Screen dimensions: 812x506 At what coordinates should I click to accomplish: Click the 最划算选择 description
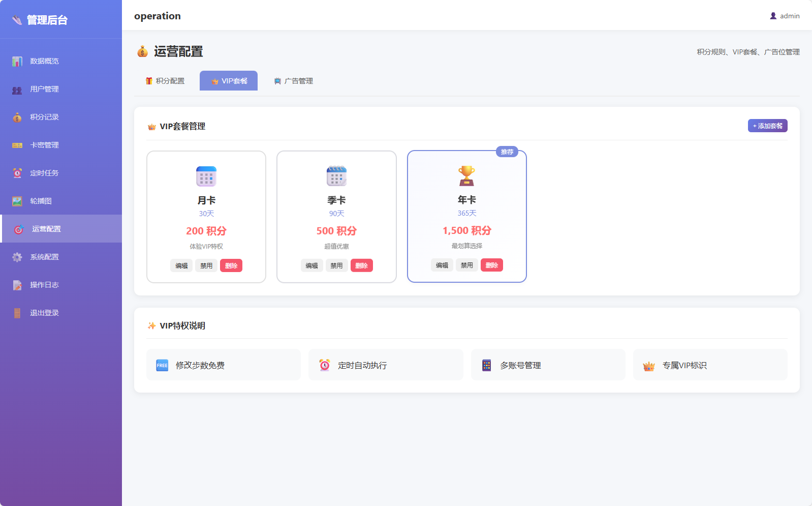467,246
